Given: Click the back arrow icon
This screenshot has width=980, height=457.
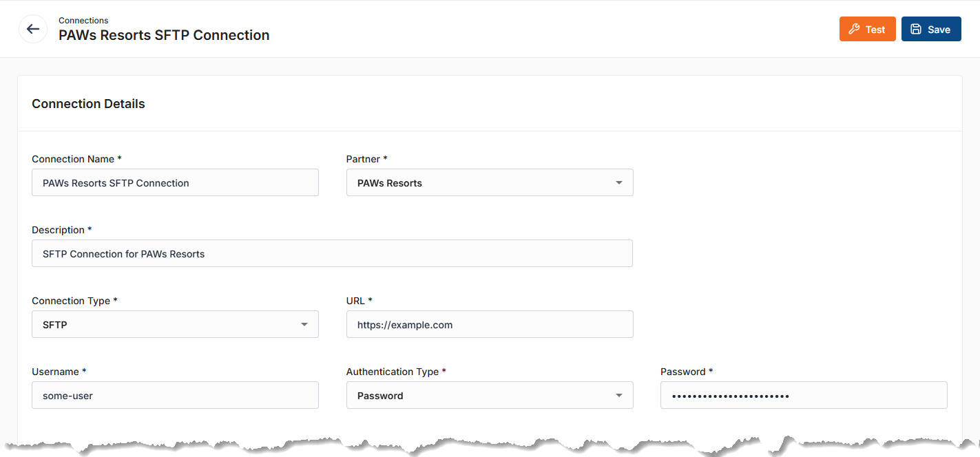Looking at the screenshot, I should (x=32, y=29).
